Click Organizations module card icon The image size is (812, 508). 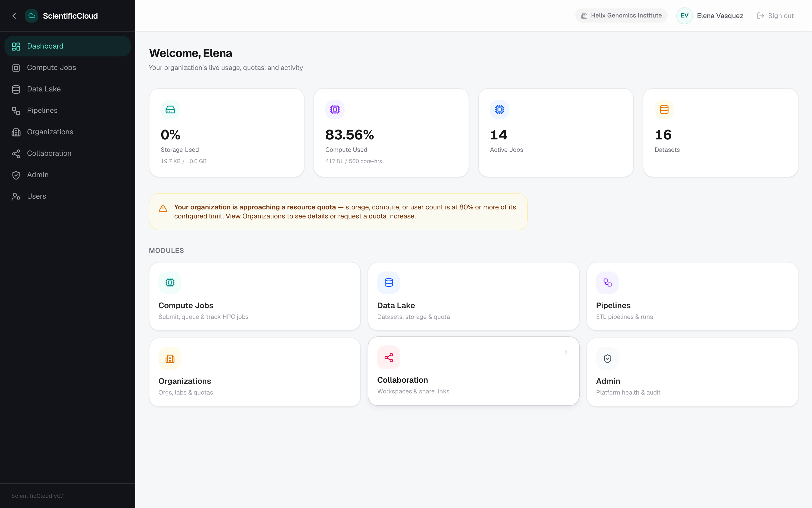(170, 358)
